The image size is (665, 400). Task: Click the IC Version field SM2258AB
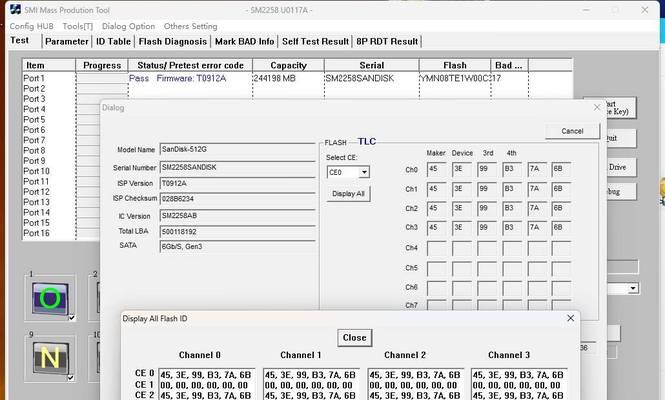coord(237,216)
